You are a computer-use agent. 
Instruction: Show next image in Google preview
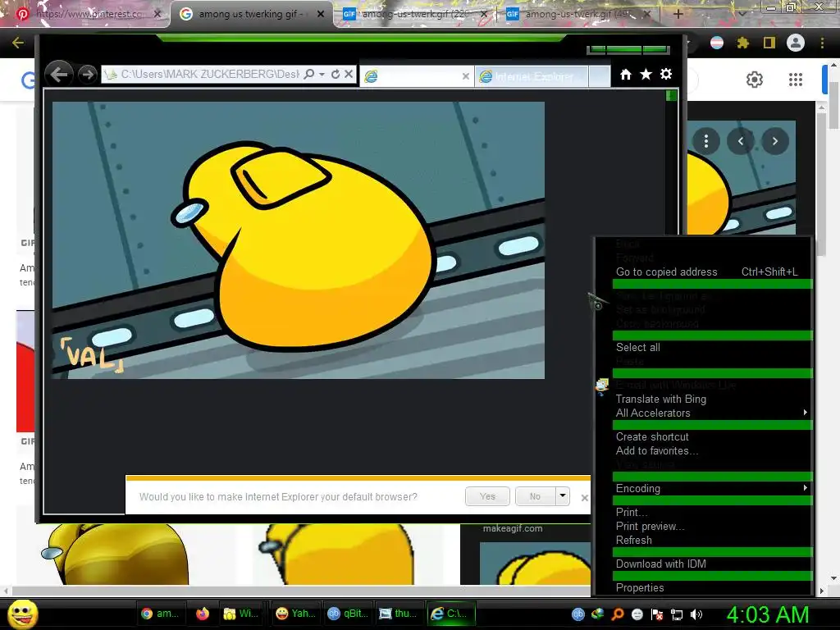(774, 141)
